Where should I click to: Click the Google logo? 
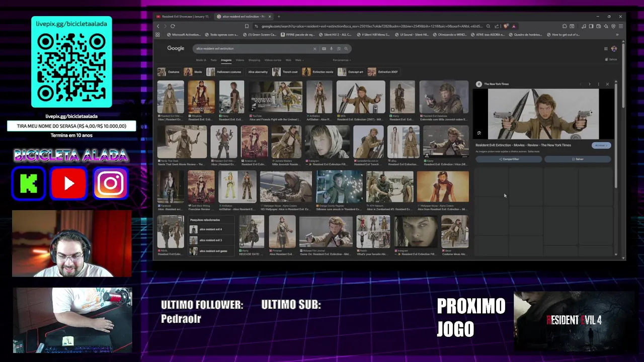[x=176, y=48]
